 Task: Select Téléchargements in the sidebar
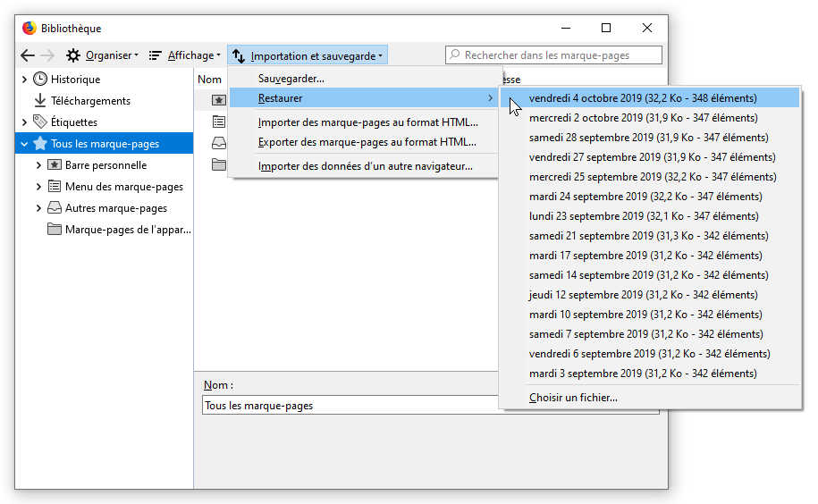pos(90,101)
